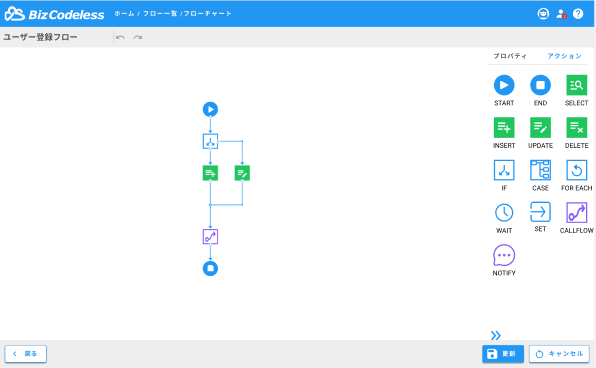Image resolution: width=596 pixels, height=368 pixels.
Task: Select the NOTIFY speech bubble icon
Action: coord(504,255)
